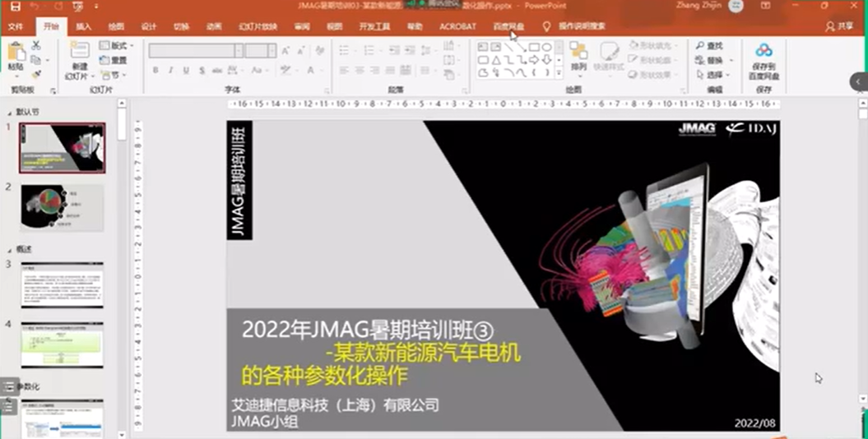Click slide title text 2022年JMAG暑期培训班③

click(368, 331)
